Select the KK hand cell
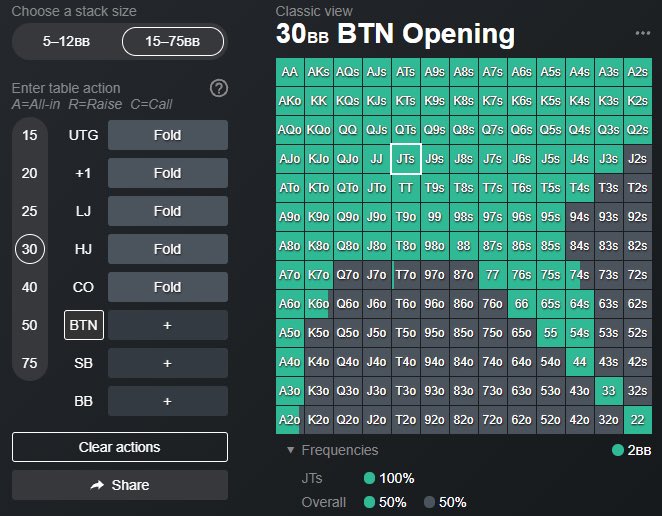 [319, 101]
